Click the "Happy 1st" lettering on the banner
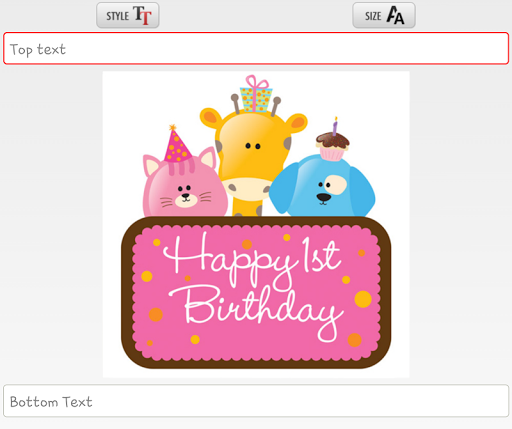 coord(252,260)
